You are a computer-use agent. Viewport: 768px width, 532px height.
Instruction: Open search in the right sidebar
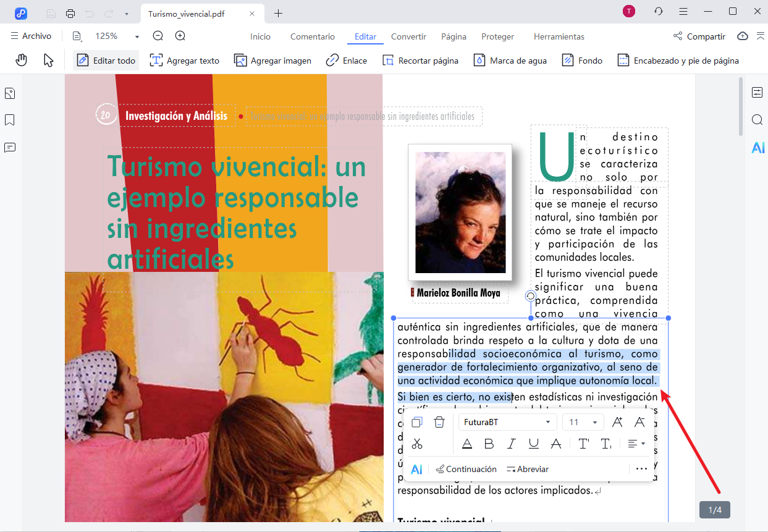757,120
